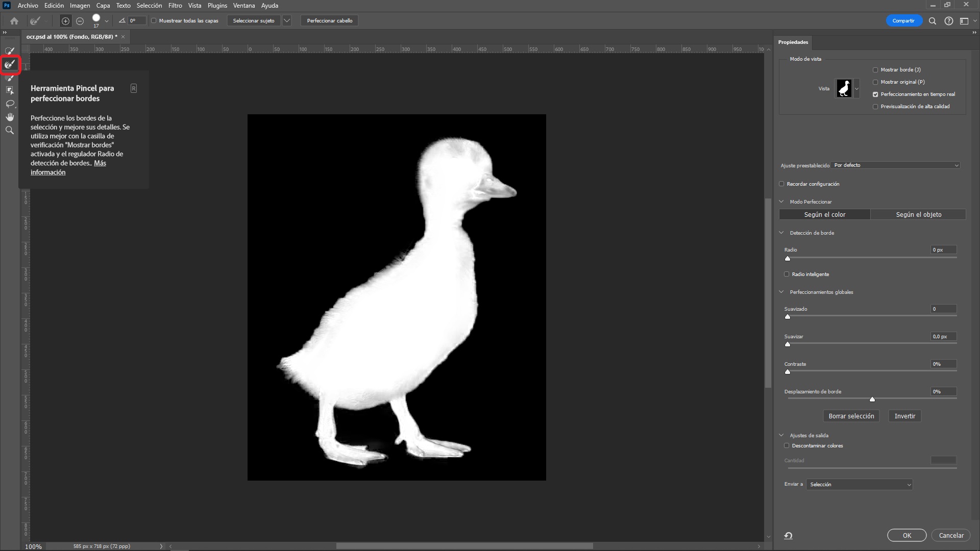Open the Archivo menu
Viewport: 980px width, 551px height.
pos(28,6)
